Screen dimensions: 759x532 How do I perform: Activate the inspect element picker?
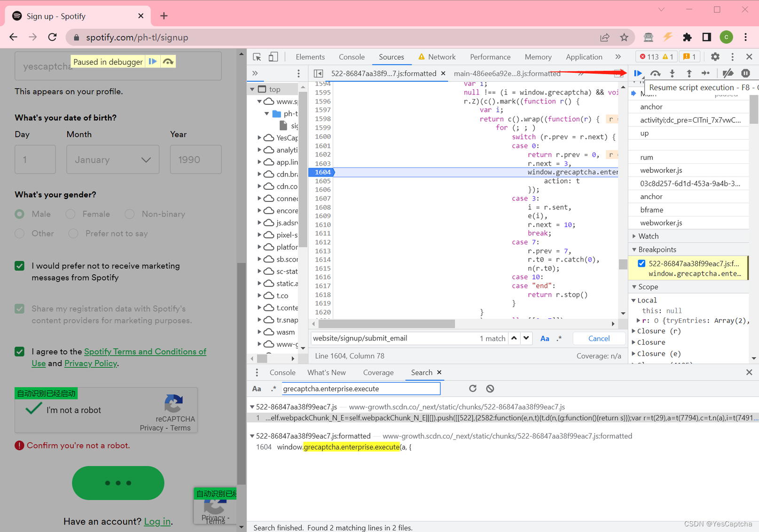click(257, 57)
